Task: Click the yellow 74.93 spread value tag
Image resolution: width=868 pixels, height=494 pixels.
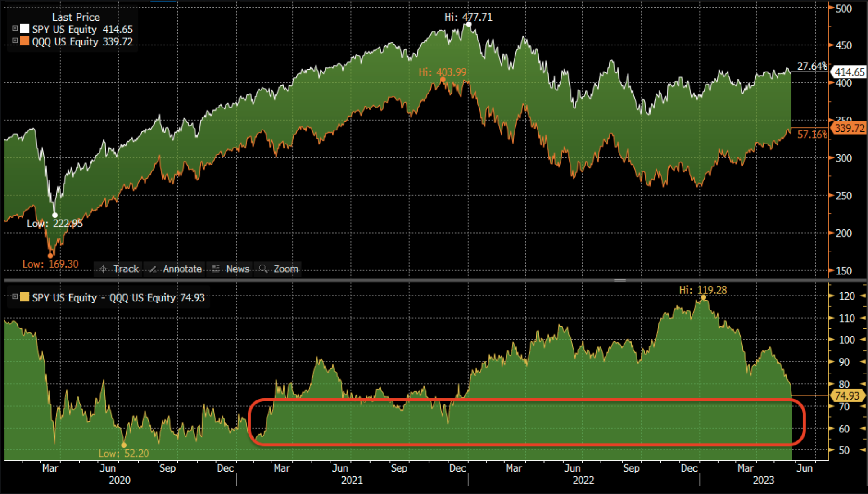Action: [x=847, y=396]
